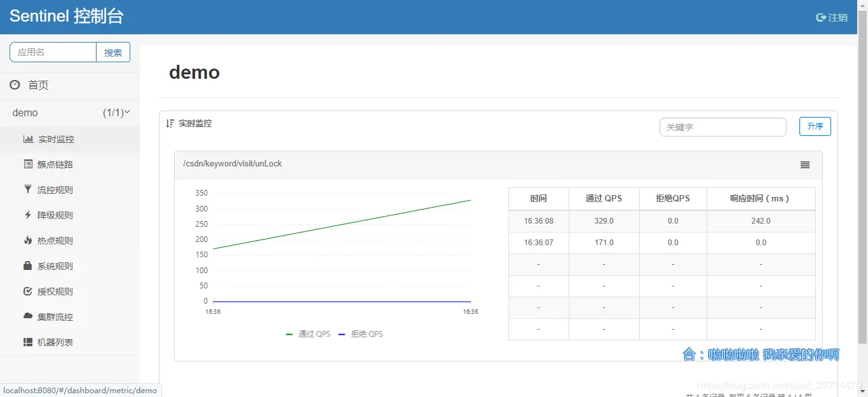Click the (1/1) machine count

click(113, 112)
